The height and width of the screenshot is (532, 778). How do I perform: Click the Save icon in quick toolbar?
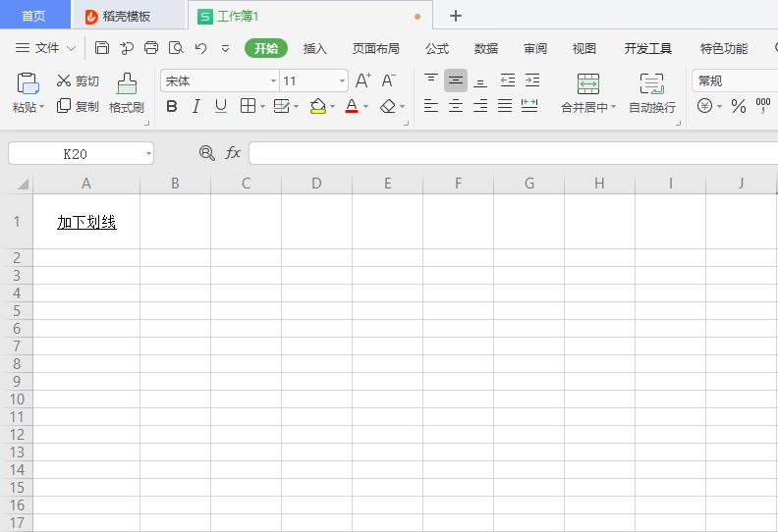(102, 47)
